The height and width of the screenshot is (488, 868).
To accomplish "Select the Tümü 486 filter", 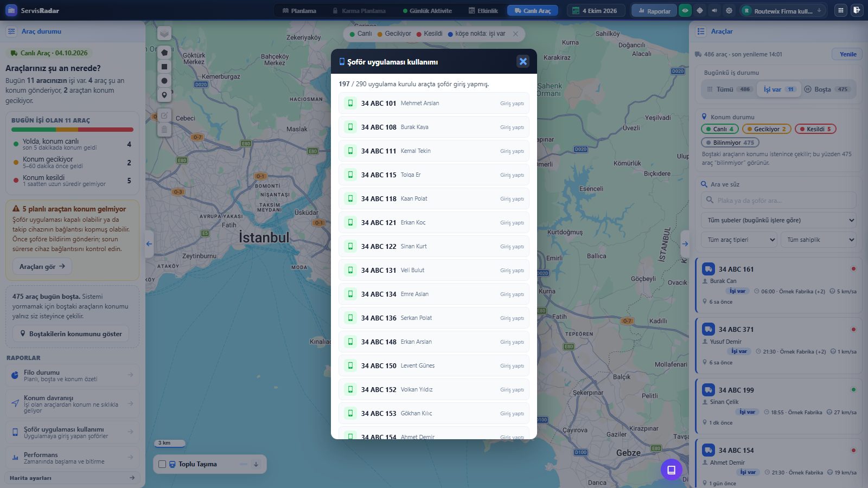I will 730,89.
